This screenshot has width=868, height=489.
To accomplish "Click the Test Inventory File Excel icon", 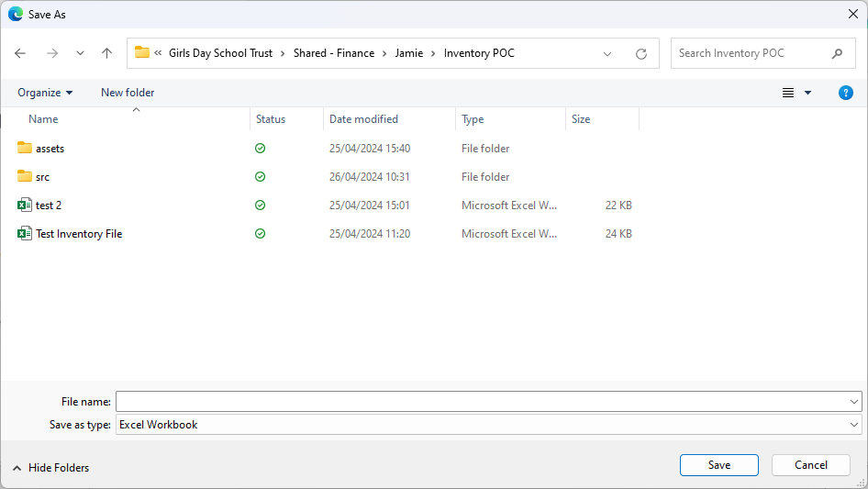I will [x=25, y=234].
